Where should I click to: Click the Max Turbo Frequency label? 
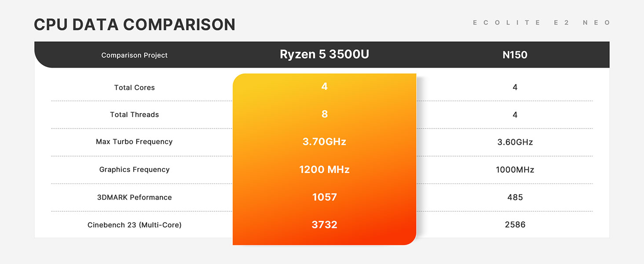(x=134, y=142)
